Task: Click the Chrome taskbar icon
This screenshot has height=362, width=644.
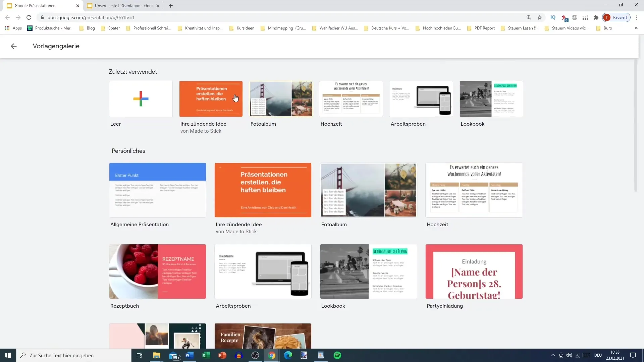Action: pos(272,355)
